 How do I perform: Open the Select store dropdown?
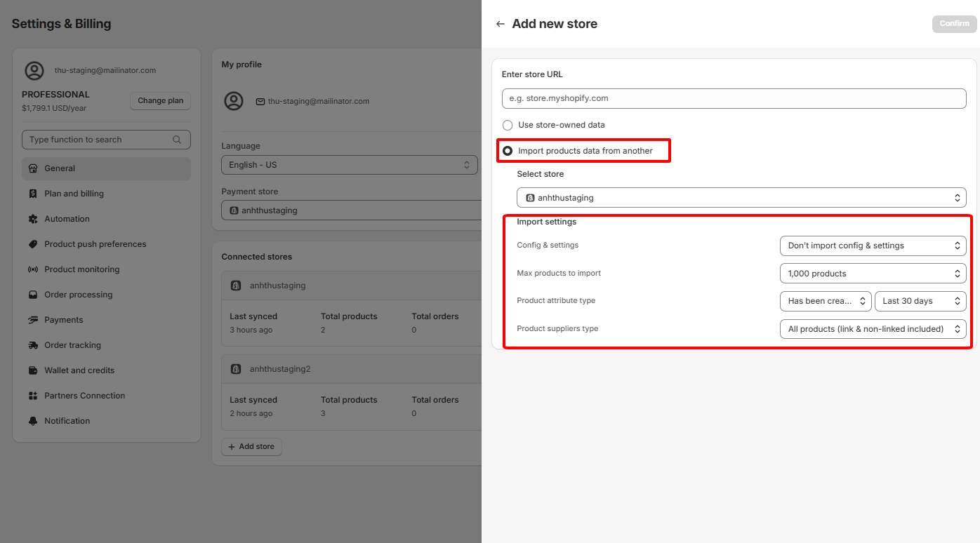click(741, 198)
